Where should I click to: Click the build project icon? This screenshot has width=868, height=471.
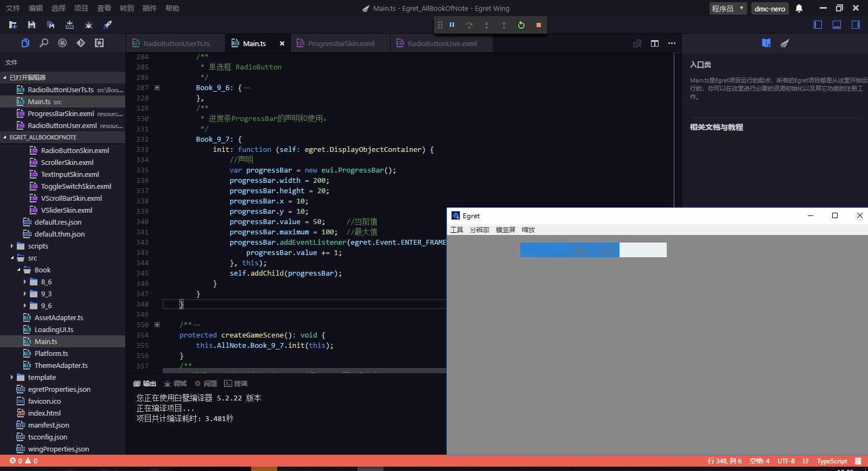(x=69, y=25)
